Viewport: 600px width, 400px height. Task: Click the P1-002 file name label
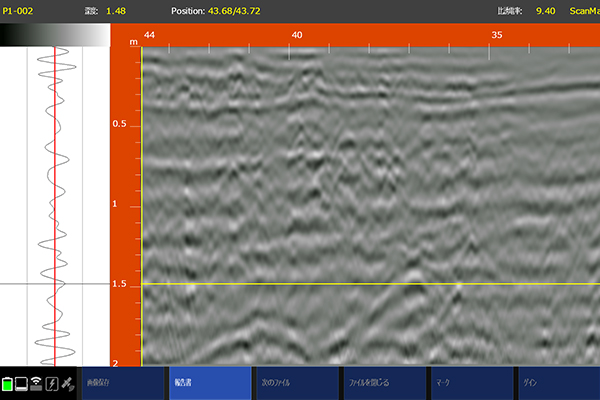(x=19, y=10)
